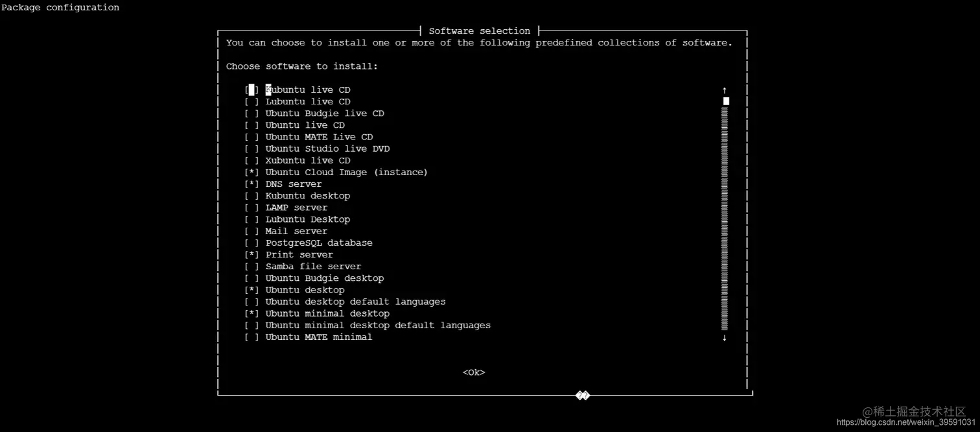980x432 pixels.
Task: Check Ubuntu minimal desktop default languages box
Action: pyautogui.click(x=252, y=326)
